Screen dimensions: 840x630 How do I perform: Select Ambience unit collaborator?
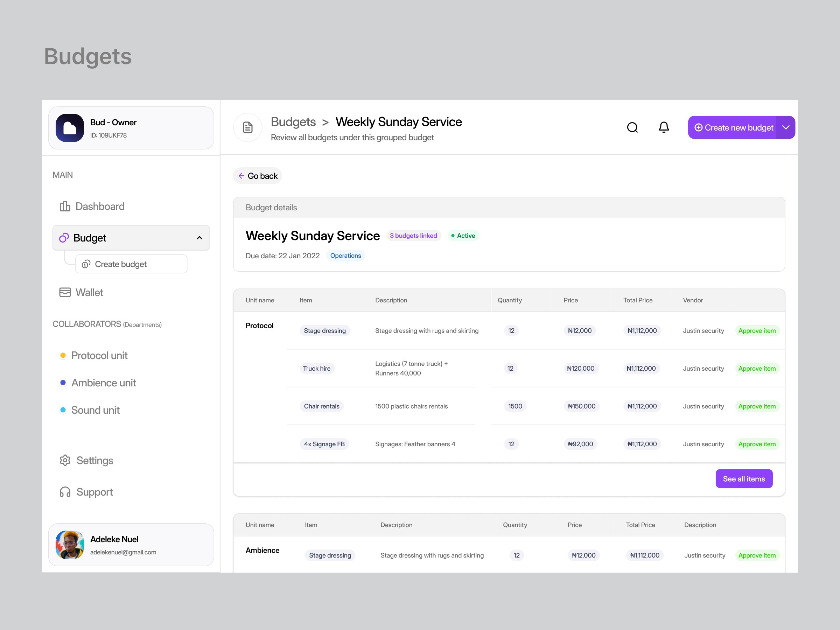click(x=103, y=383)
